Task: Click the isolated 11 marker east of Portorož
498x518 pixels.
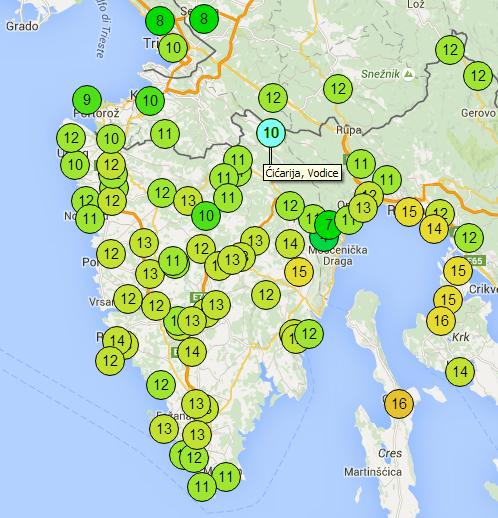Action: (x=165, y=134)
